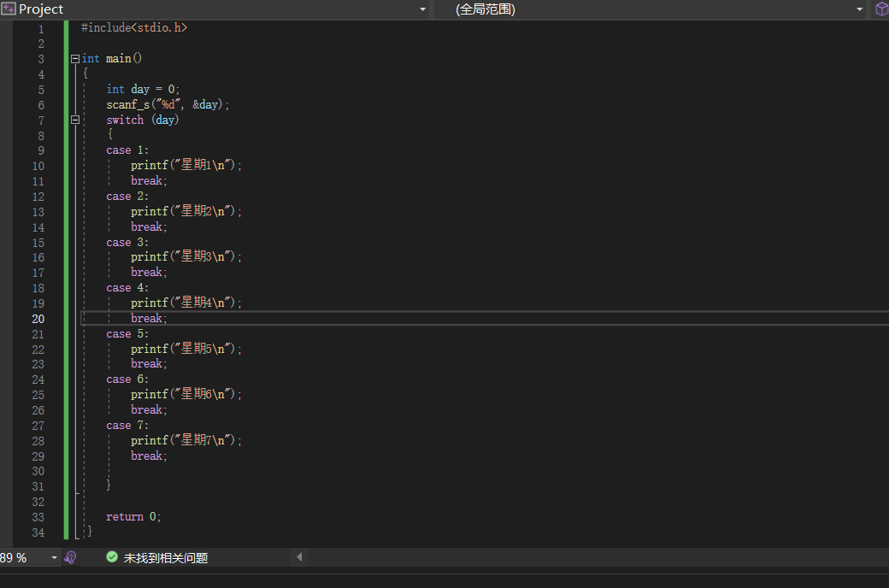
Task: Click the code cleanup brush icon in the status bar
Action: [x=70, y=558]
